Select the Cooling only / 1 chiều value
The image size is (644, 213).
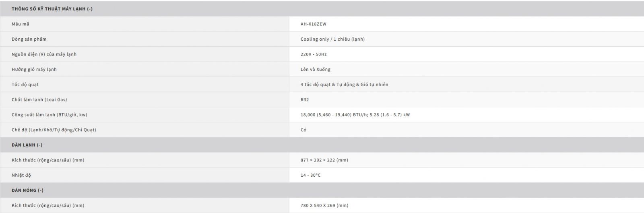click(332, 39)
